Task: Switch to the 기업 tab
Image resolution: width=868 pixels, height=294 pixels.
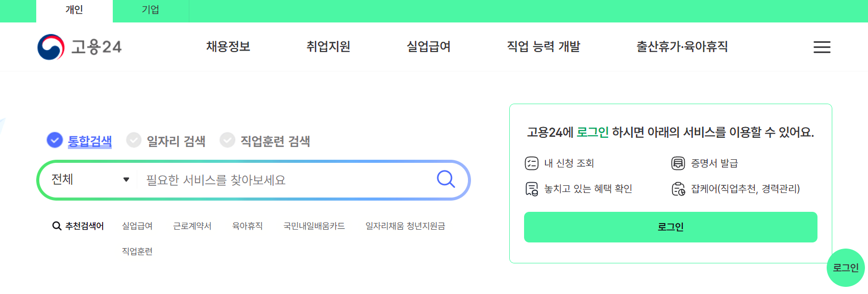Action: [x=151, y=10]
